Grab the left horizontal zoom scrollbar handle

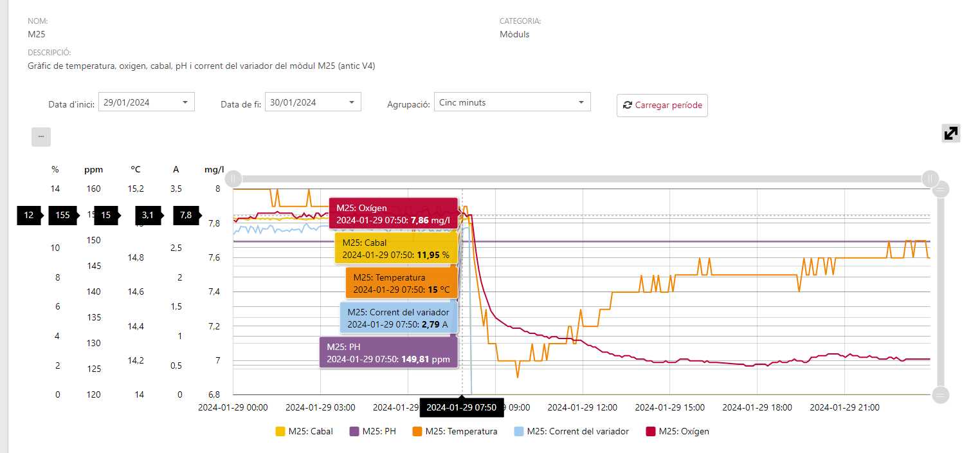click(233, 178)
